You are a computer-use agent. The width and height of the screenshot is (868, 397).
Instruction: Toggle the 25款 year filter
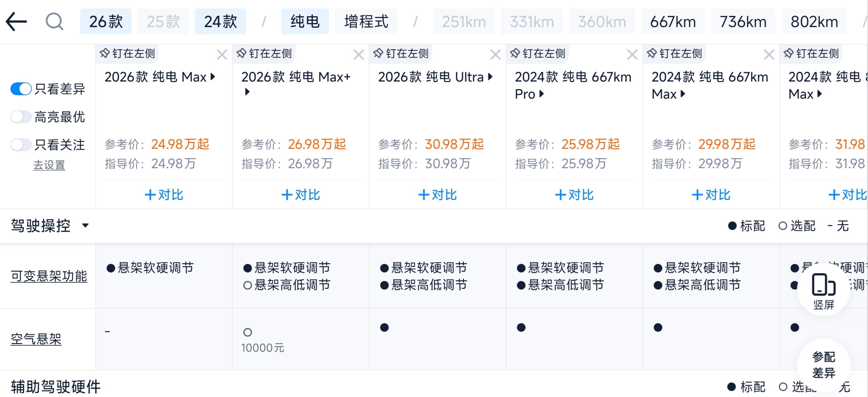[163, 22]
